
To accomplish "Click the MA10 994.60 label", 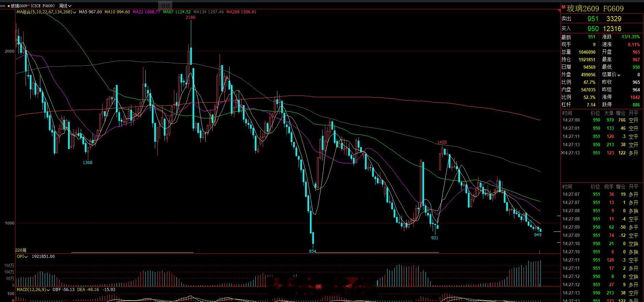I will pos(117,12).
